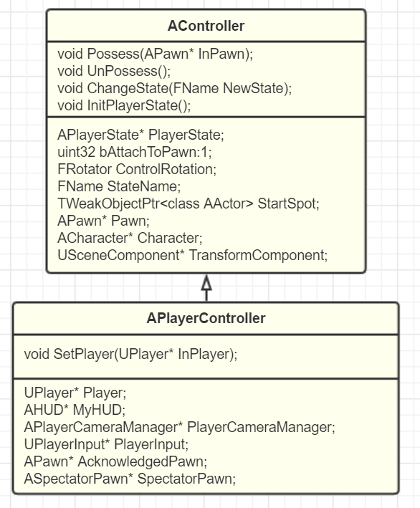
Task: Select the uint32 bAttachToPawn:1 attribute
Action: point(135,152)
